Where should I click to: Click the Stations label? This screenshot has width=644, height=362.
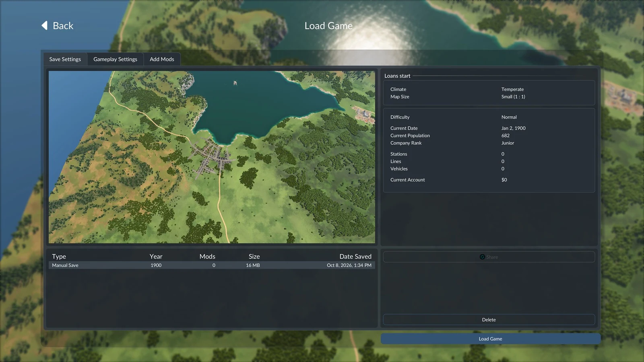[398, 154]
